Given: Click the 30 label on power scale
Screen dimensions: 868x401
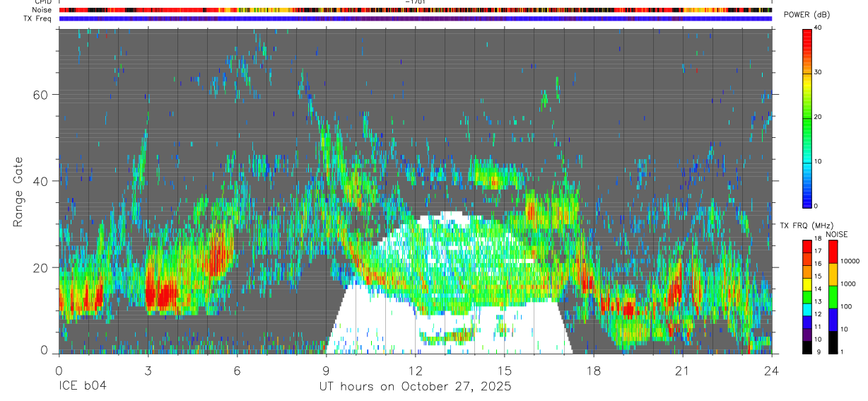Looking at the screenshot, I should tap(818, 72).
